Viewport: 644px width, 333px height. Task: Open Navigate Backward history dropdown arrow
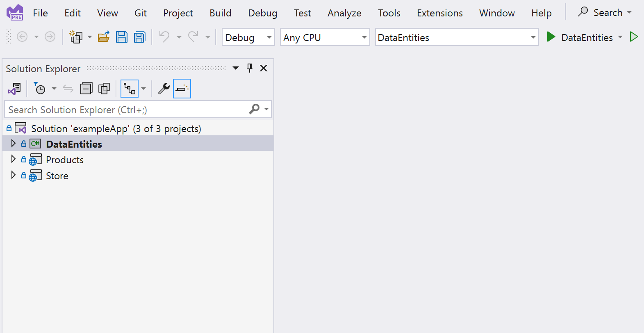[36, 37]
